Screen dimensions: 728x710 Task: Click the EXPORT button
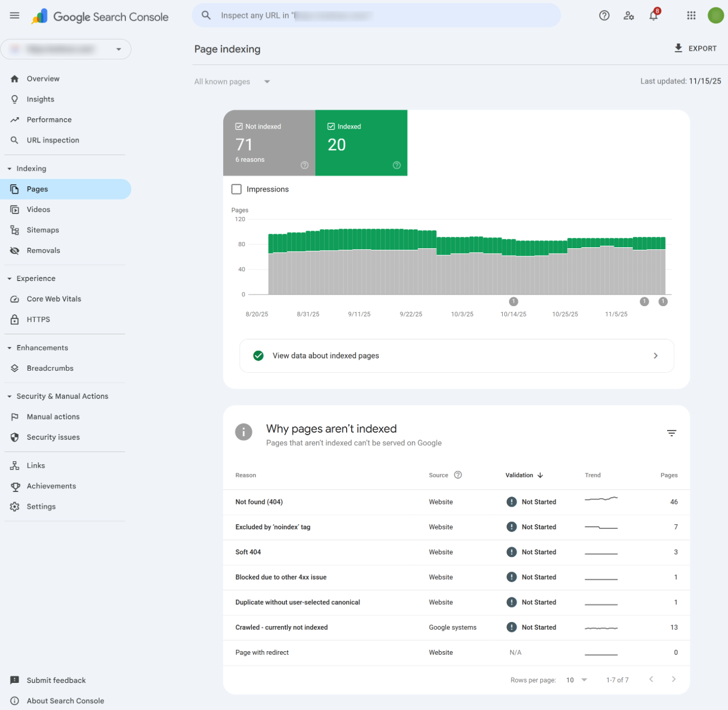point(696,48)
